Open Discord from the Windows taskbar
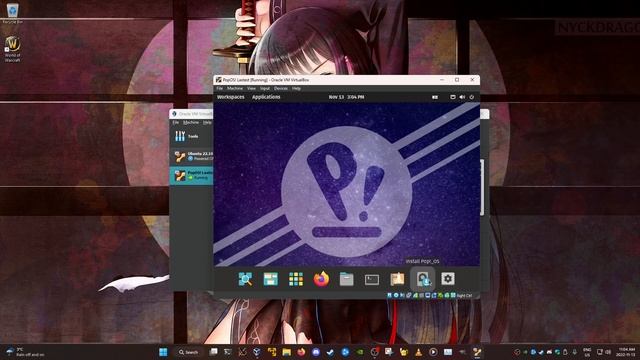640x360 pixels. pos(316,352)
